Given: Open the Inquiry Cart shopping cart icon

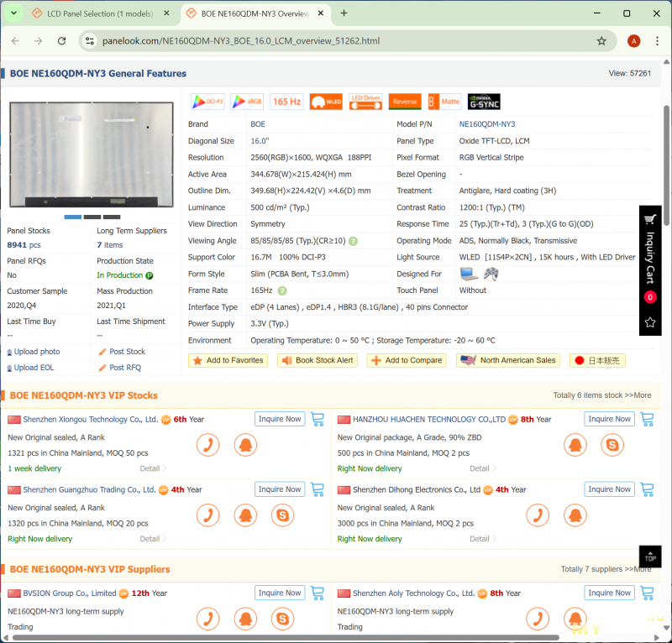Looking at the screenshot, I should 649,219.
